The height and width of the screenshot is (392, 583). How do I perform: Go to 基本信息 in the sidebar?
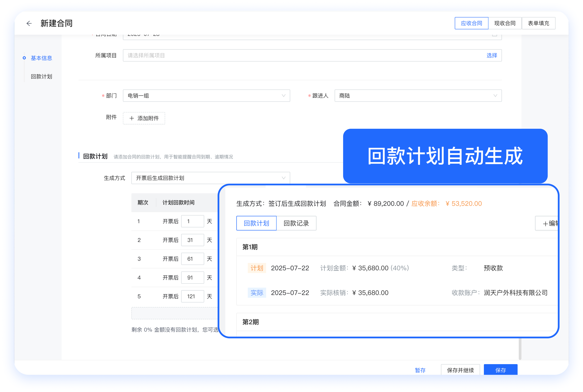(x=41, y=58)
